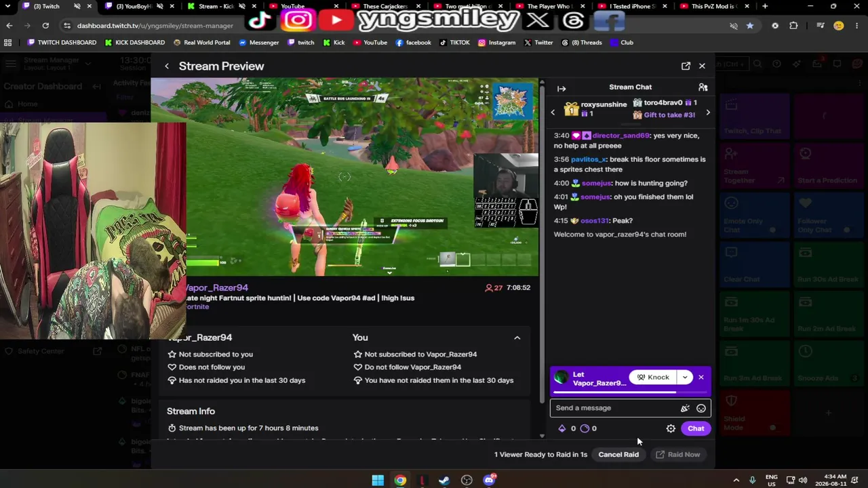Click Gift to take #3 link

tap(669, 115)
